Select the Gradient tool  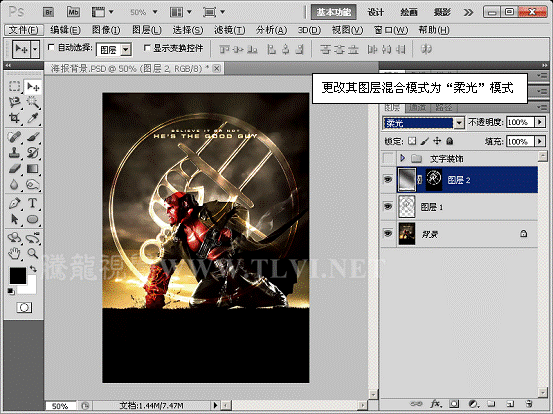click(33, 169)
